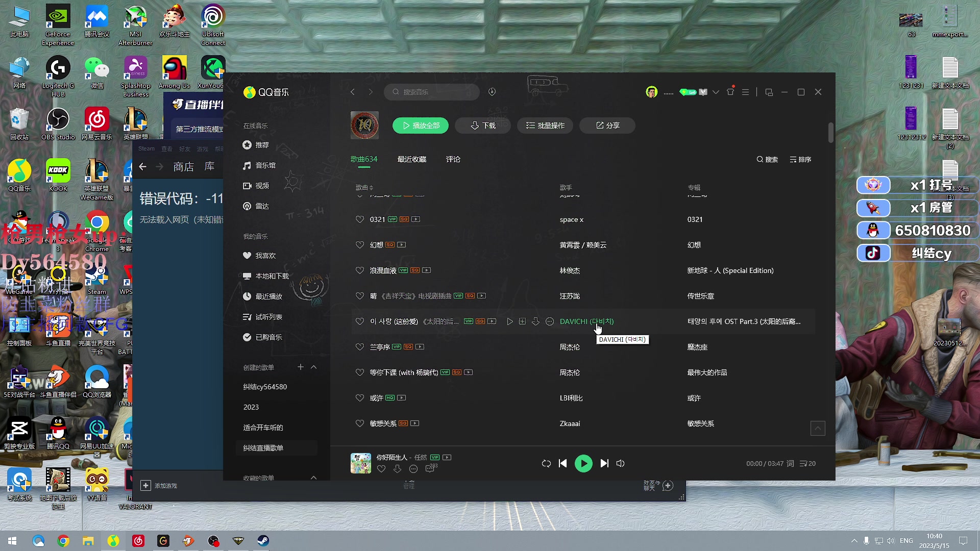The image size is (980, 551).
Task: Go to the previous track
Action: 562,463
